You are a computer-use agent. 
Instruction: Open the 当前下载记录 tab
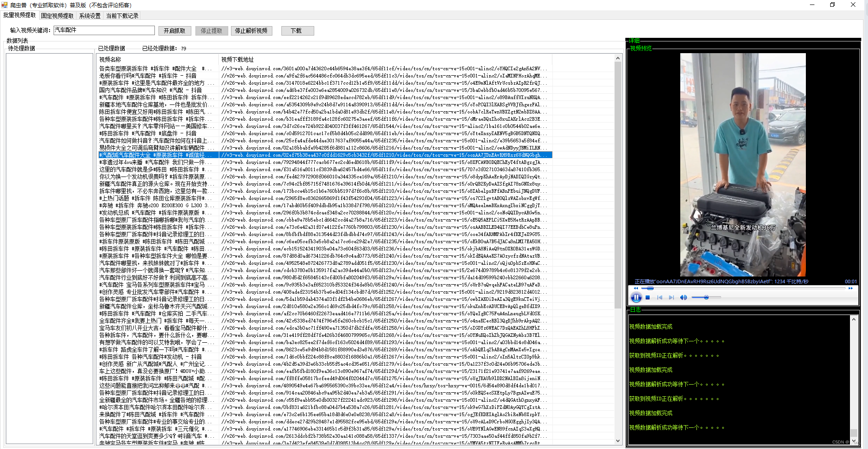point(122,16)
